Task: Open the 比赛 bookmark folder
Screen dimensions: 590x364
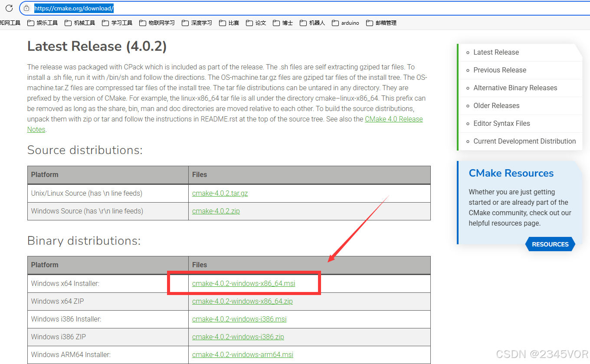Action: click(229, 23)
